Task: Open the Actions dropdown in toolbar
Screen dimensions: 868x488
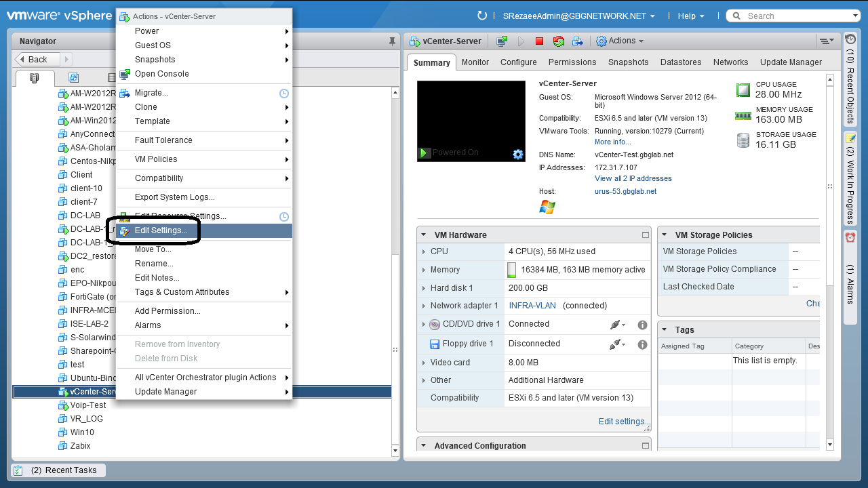Action: [x=620, y=41]
